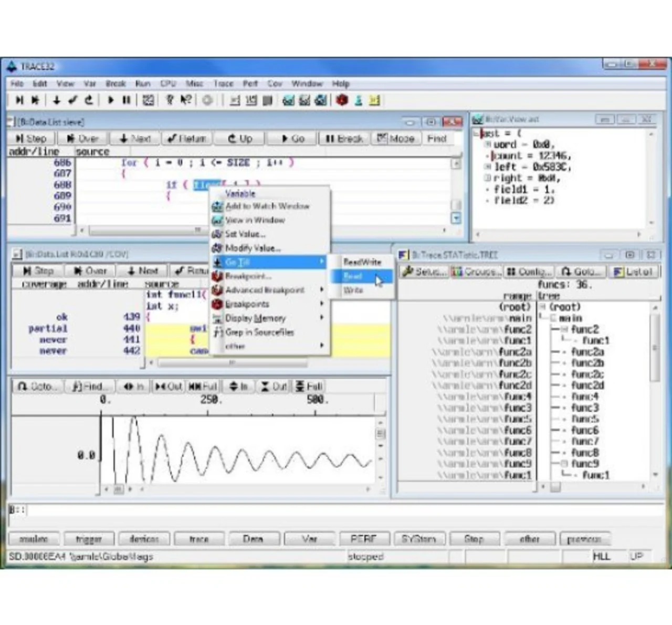Select 'Write' in the Go Till submenu

coord(353,290)
